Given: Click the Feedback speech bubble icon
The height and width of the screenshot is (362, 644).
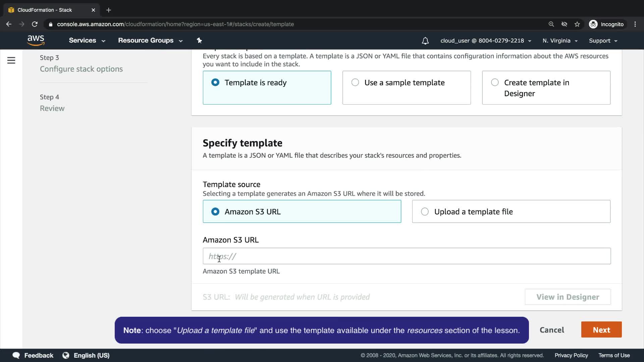Looking at the screenshot, I should click(x=16, y=355).
